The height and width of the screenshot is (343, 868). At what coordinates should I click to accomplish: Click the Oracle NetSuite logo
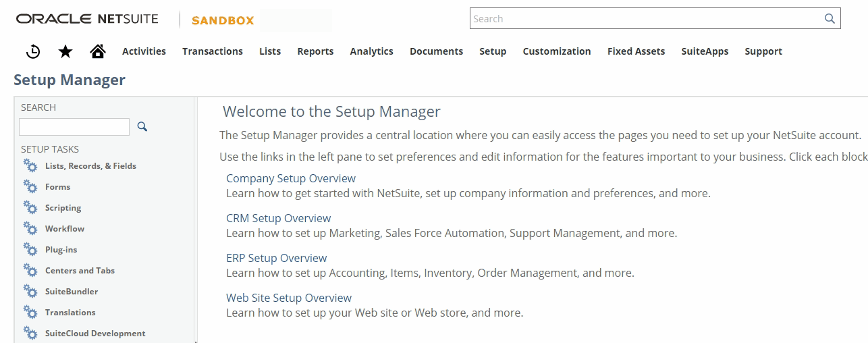[87, 19]
